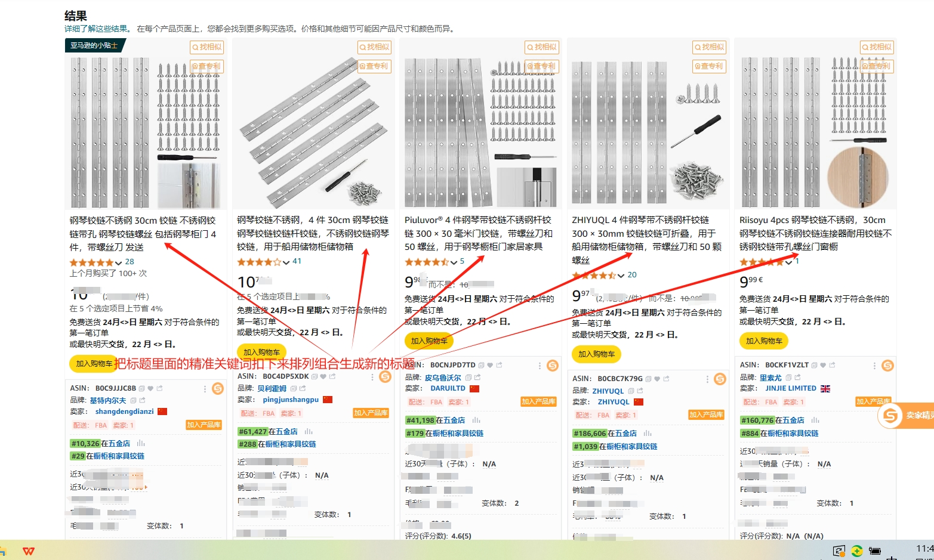Screen dimensions: 934x560
Task: Expand the rating breakdown beside 28 reviews
Action: coord(118,263)
